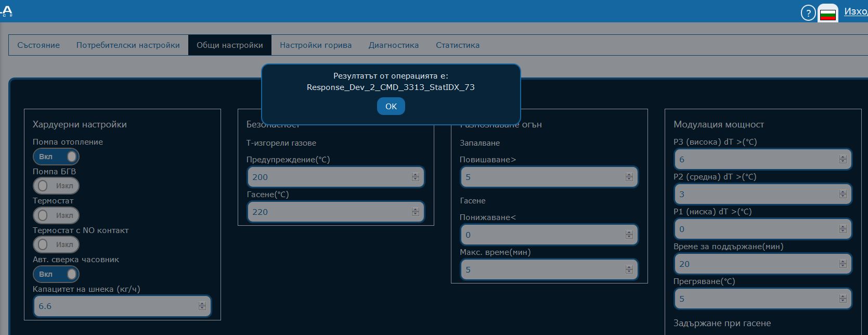
Task: Click the help question mark icon
Action: pyautogui.click(x=807, y=13)
